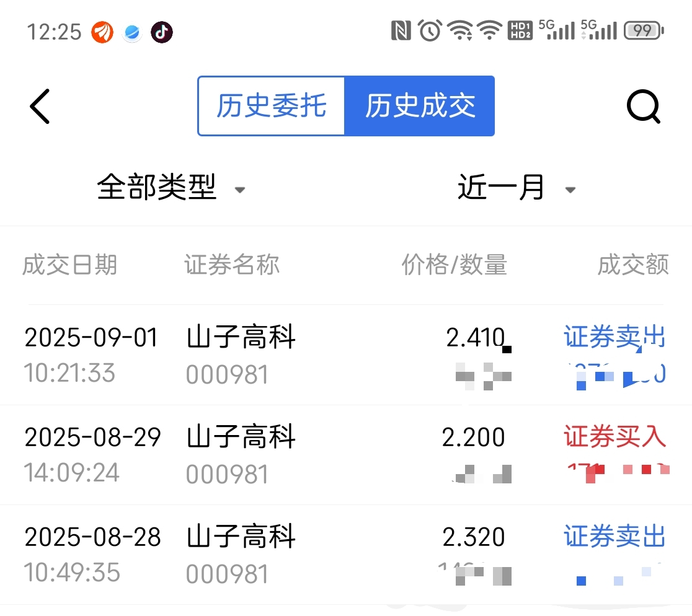
Task: Expand the 全部类型 filter dropdown
Action: pos(171,187)
